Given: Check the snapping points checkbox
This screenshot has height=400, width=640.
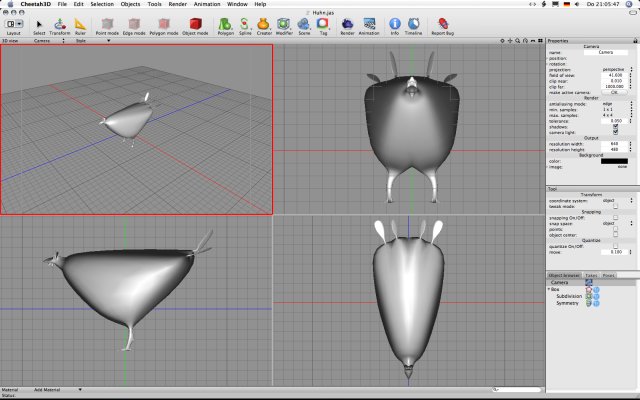Looking at the screenshot, I should [x=615, y=229].
